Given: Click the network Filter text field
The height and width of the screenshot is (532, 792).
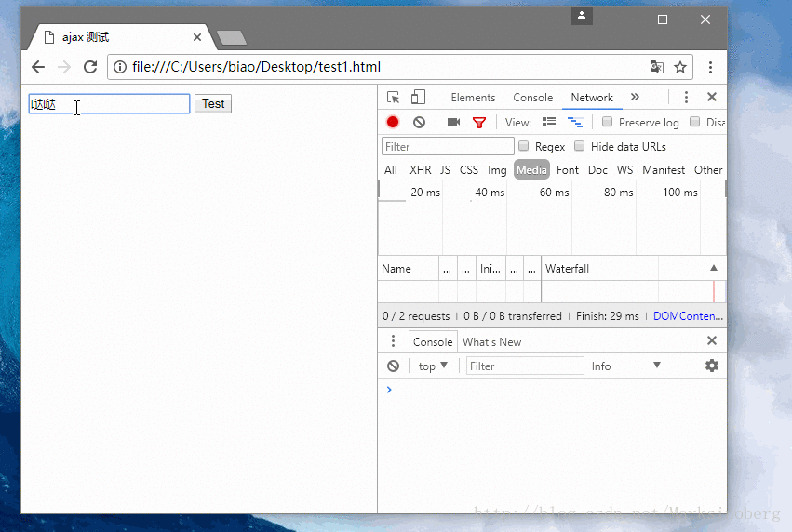Looking at the screenshot, I should tap(448, 146).
